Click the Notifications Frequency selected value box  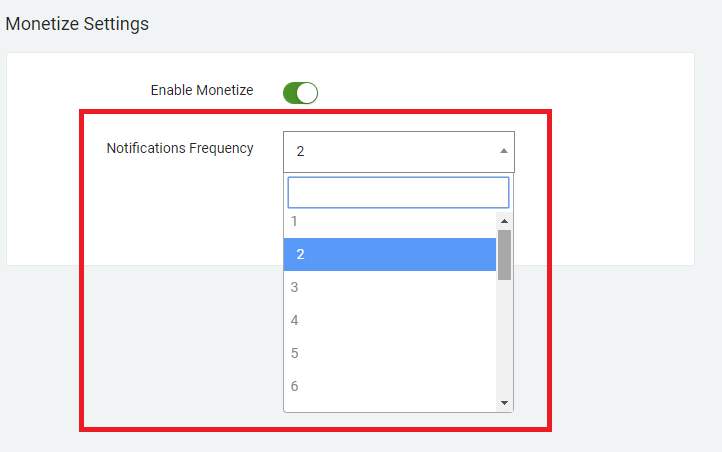399,152
